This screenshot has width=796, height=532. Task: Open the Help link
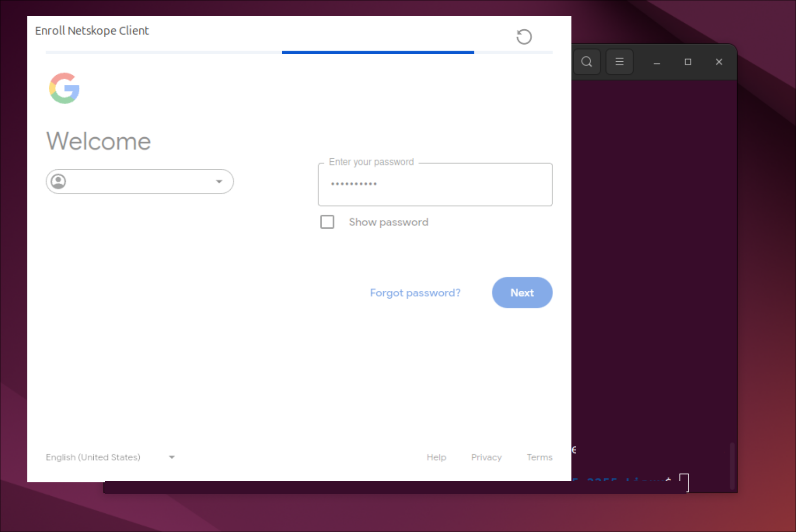(436, 457)
